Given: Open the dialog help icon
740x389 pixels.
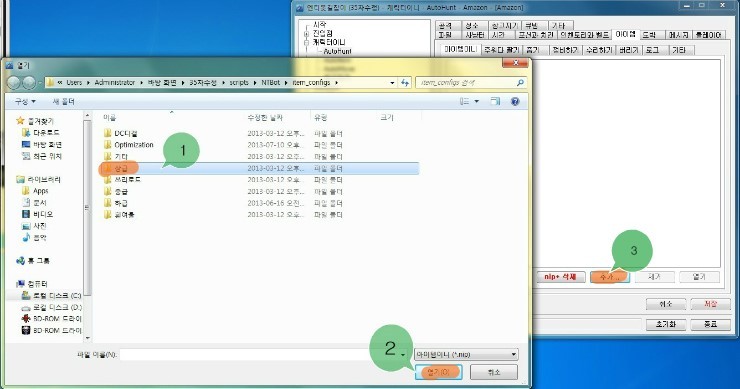Looking at the screenshot, I should [x=515, y=101].
